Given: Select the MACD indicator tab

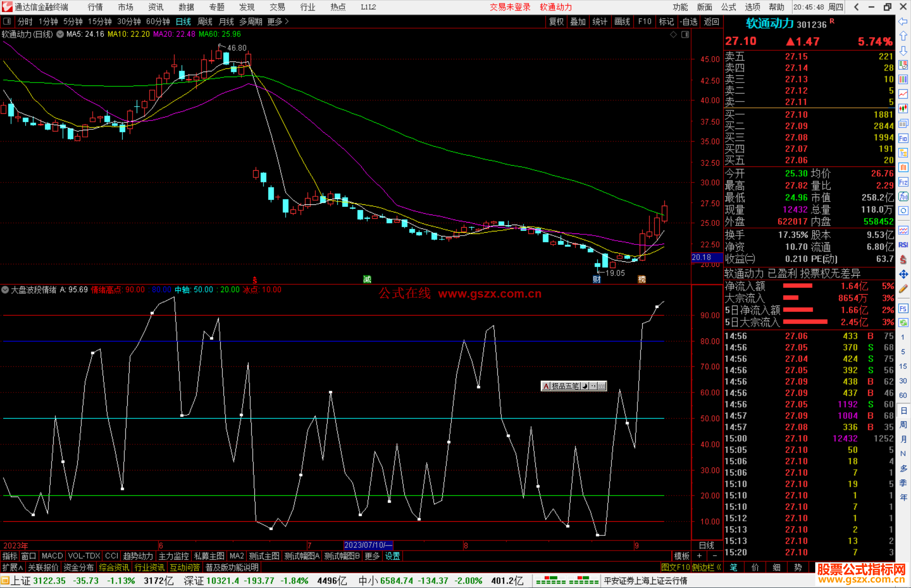Looking at the screenshot, I should tap(52, 556).
